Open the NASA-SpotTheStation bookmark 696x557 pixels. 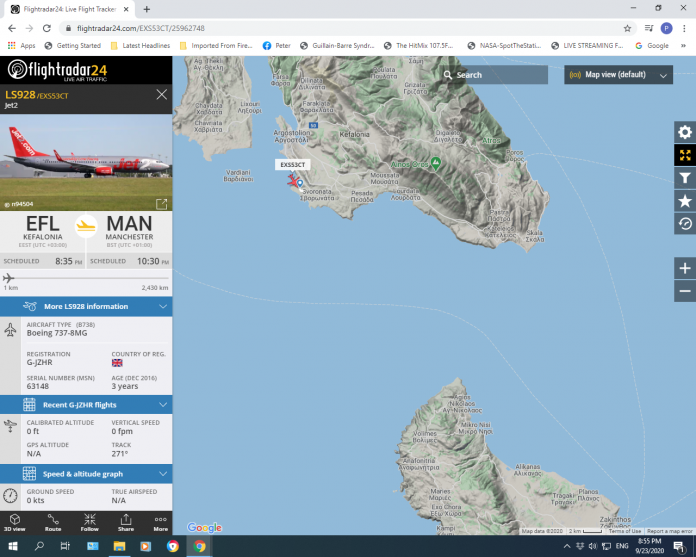click(504, 46)
